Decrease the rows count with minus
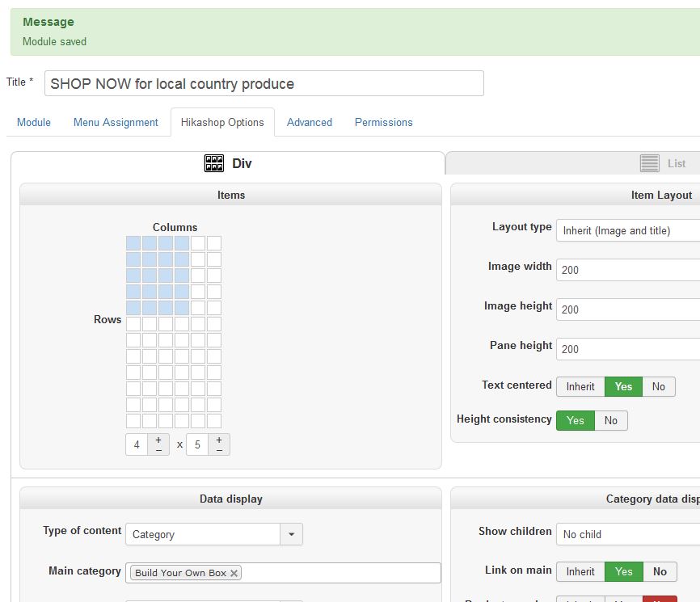The width and height of the screenshot is (700, 602). [x=219, y=449]
